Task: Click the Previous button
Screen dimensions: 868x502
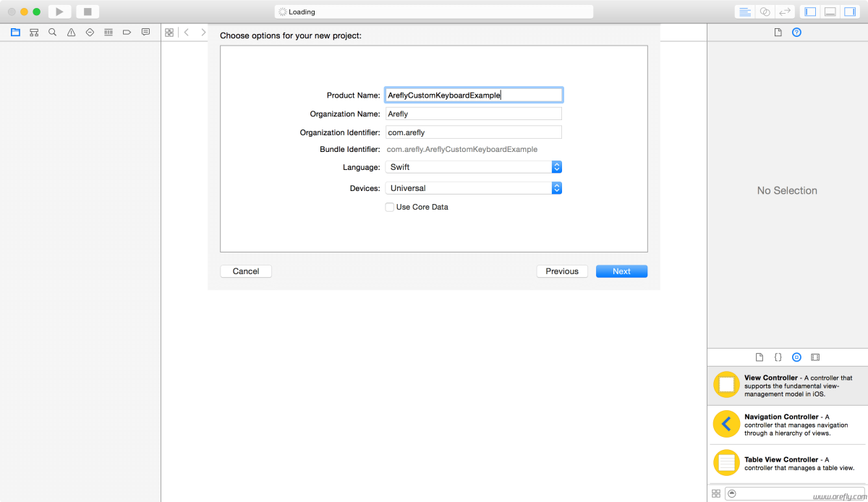Action: 562,271
